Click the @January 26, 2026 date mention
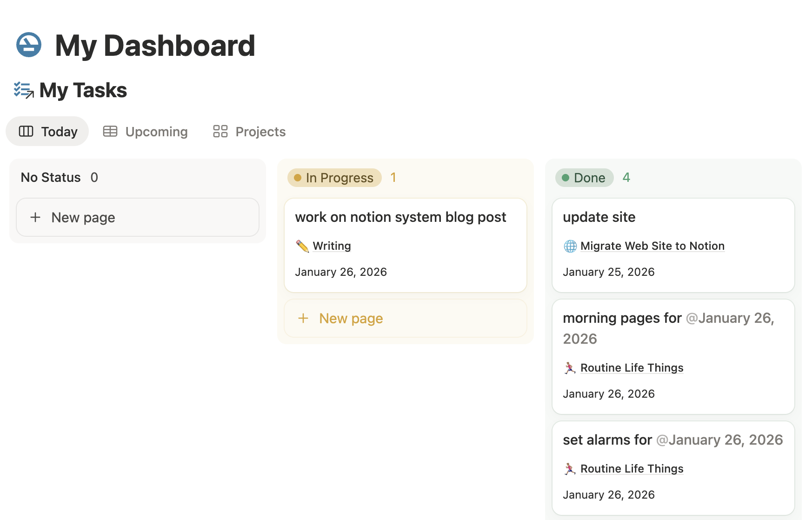Viewport: 812px width, 520px height. tap(730, 318)
